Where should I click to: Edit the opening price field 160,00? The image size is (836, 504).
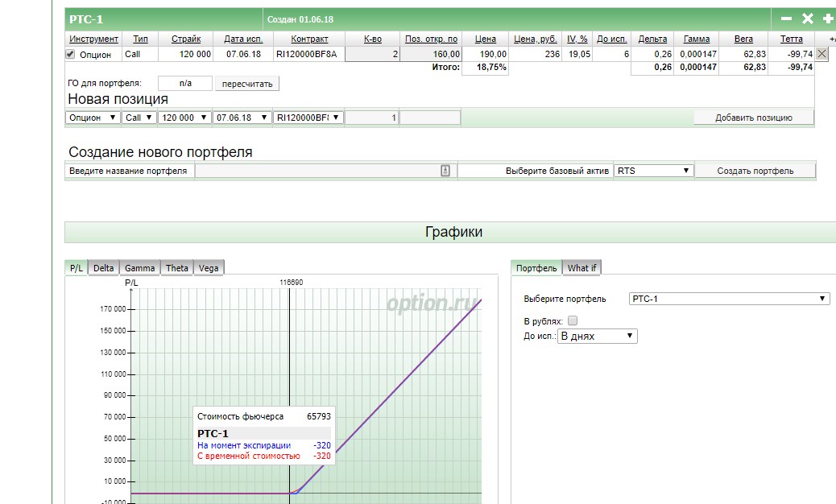431,54
